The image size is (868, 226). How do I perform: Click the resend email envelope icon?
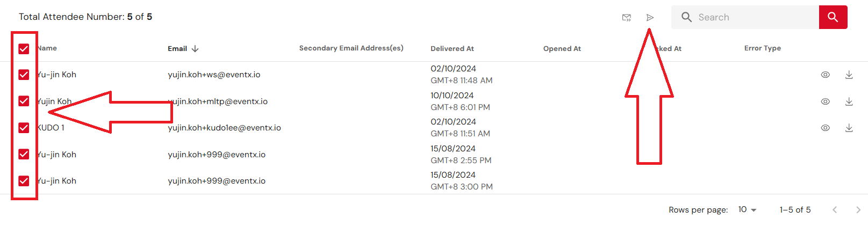tap(627, 18)
